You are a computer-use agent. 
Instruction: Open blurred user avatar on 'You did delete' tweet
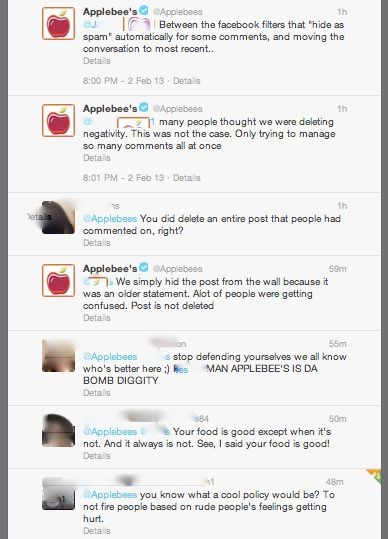click(58, 218)
